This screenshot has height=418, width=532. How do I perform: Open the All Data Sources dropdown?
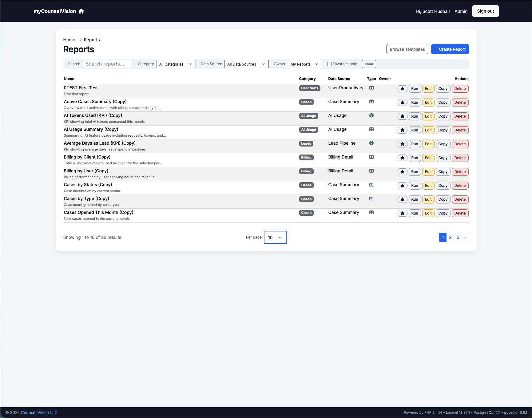(x=246, y=64)
